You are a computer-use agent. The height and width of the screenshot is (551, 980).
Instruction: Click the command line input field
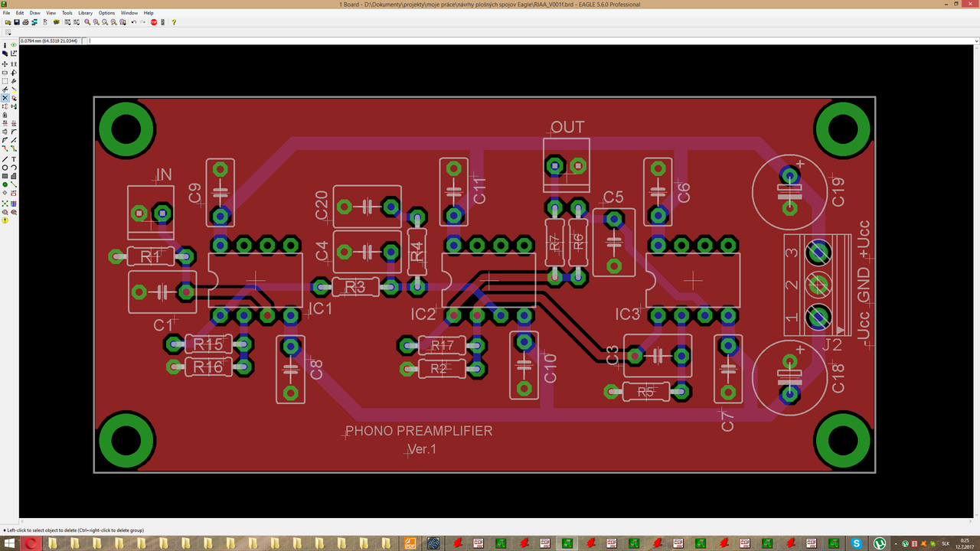coord(533,41)
